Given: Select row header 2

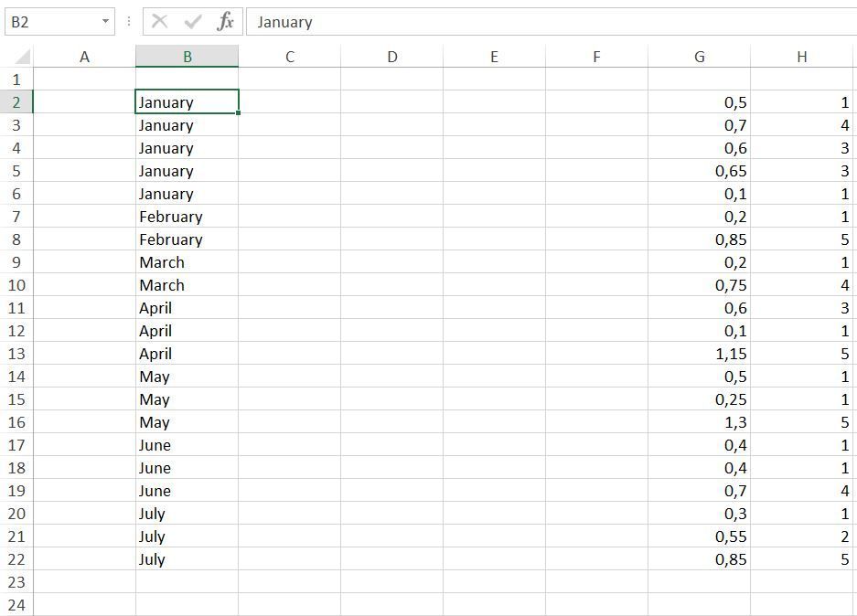Looking at the screenshot, I should coord(18,102).
